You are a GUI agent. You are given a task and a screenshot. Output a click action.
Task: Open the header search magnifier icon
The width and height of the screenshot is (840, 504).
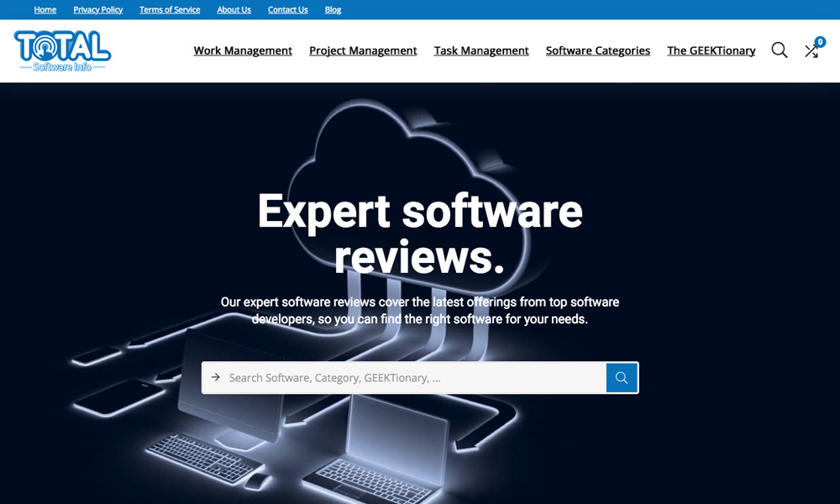click(x=780, y=50)
